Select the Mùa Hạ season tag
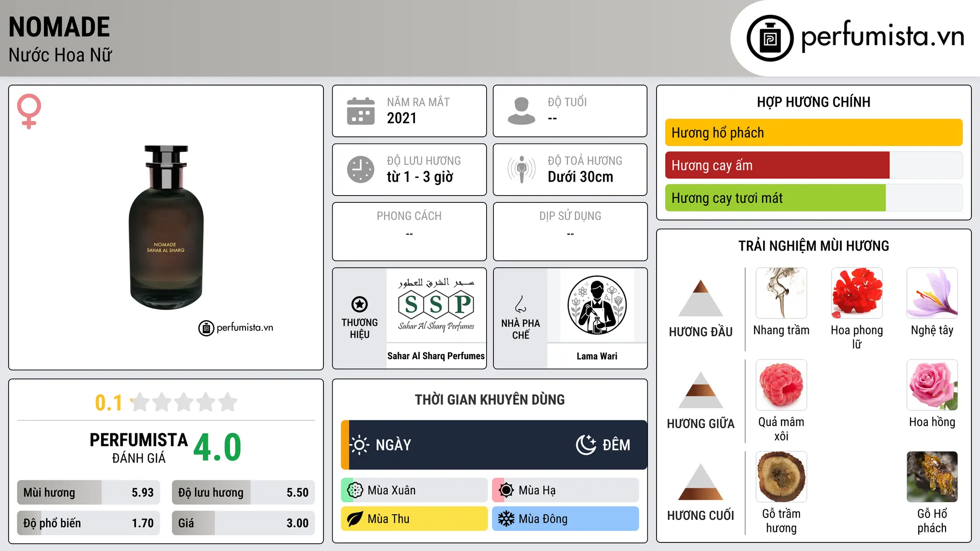Image resolution: width=980 pixels, height=551 pixels. coord(566,490)
